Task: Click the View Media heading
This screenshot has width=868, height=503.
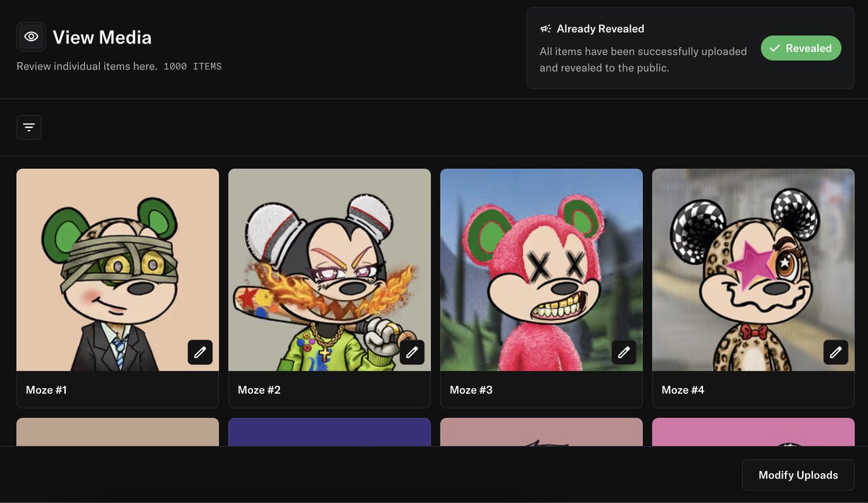Action: click(x=102, y=37)
